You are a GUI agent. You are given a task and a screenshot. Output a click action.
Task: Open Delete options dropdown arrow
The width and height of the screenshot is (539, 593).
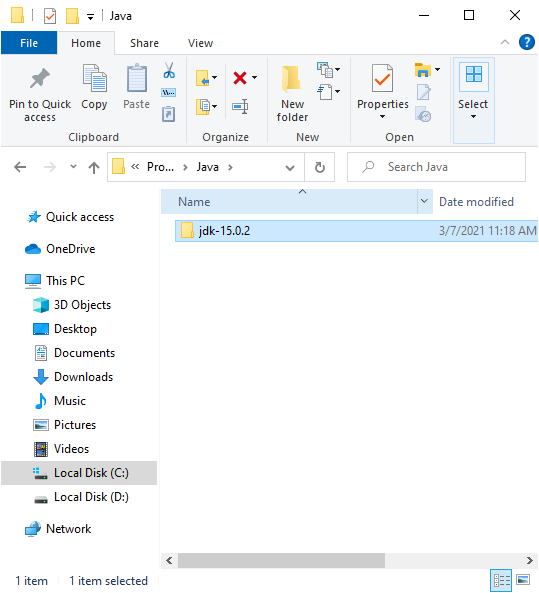255,78
